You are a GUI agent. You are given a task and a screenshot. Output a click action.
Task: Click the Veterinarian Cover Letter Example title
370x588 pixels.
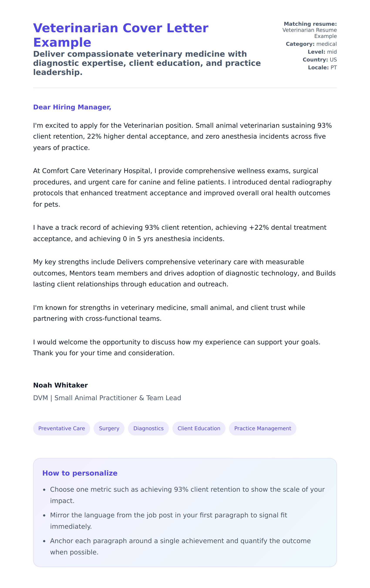click(x=121, y=35)
